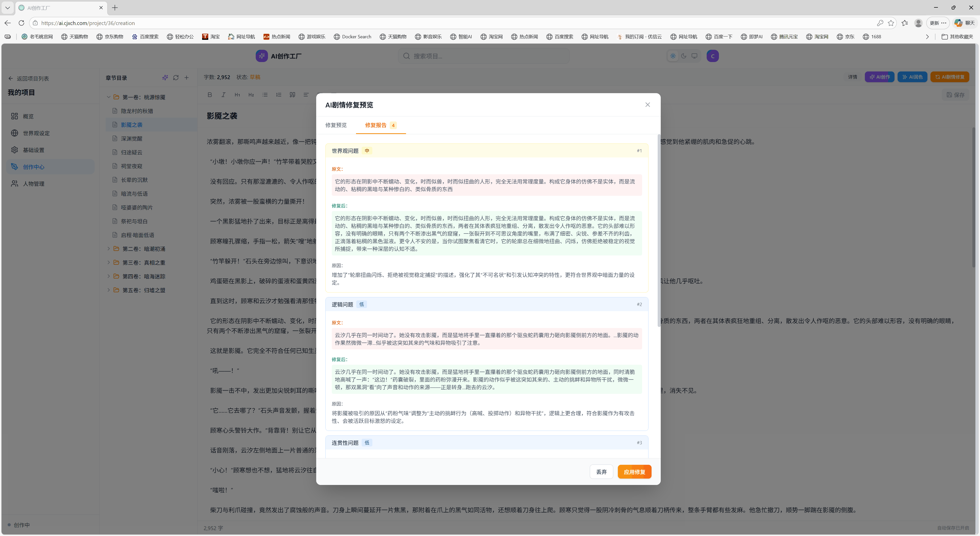Add a new chapter with plus icon
Viewport: 980px width, 536px height.
[x=186, y=78]
